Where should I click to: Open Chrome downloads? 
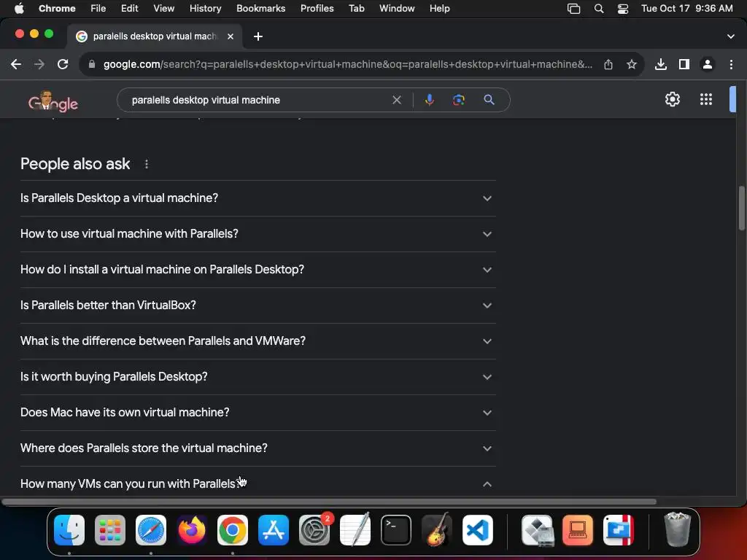[661, 64]
